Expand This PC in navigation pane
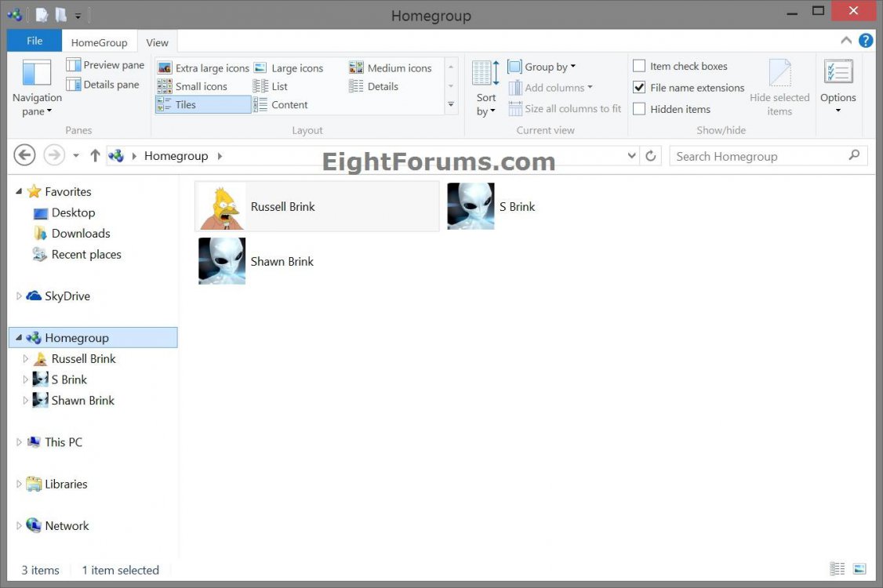 20,442
